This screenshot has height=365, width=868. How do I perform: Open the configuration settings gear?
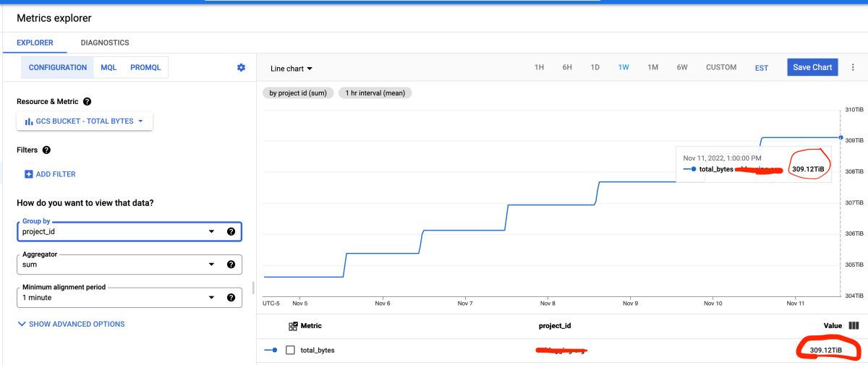point(241,67)
